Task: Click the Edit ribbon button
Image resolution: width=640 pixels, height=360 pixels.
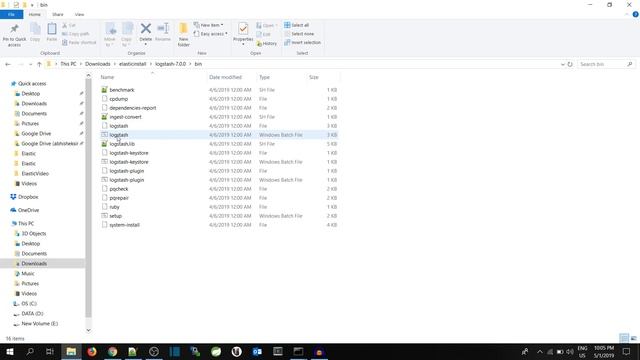Action: [264, 34]
